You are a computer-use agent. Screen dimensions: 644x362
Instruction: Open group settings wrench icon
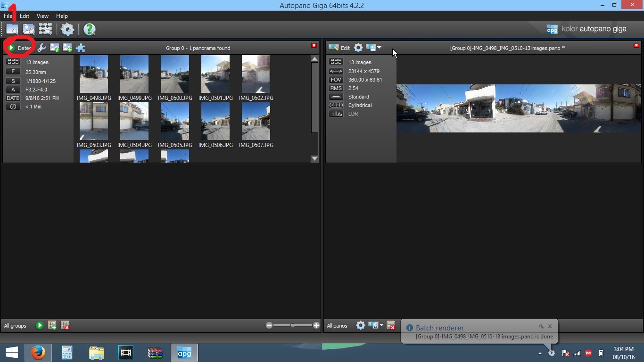[x=42, y=48]
